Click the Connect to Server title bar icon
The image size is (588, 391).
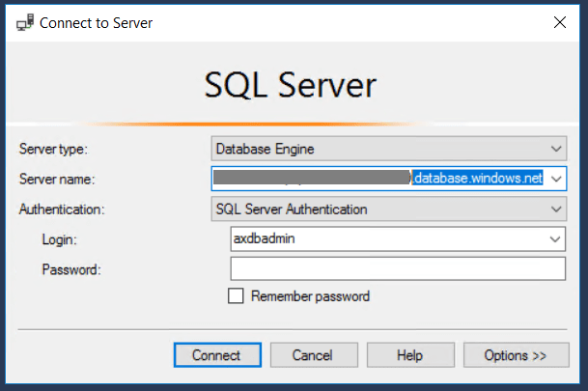tap(25, 21)
